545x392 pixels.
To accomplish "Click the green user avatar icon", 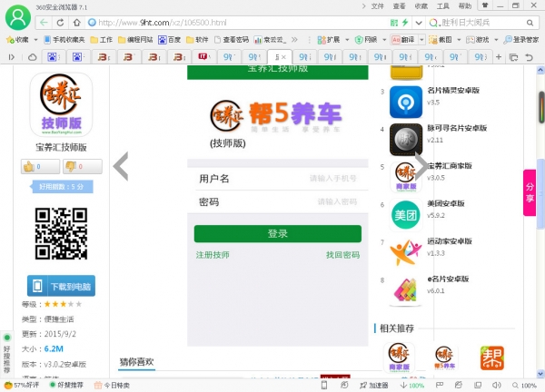I will [x=18, y=17].
